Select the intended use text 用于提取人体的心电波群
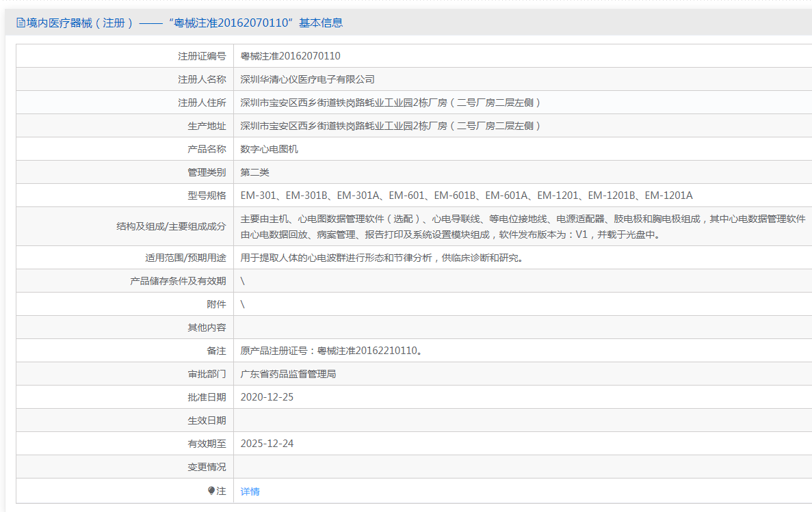 [x=384, y=258]
